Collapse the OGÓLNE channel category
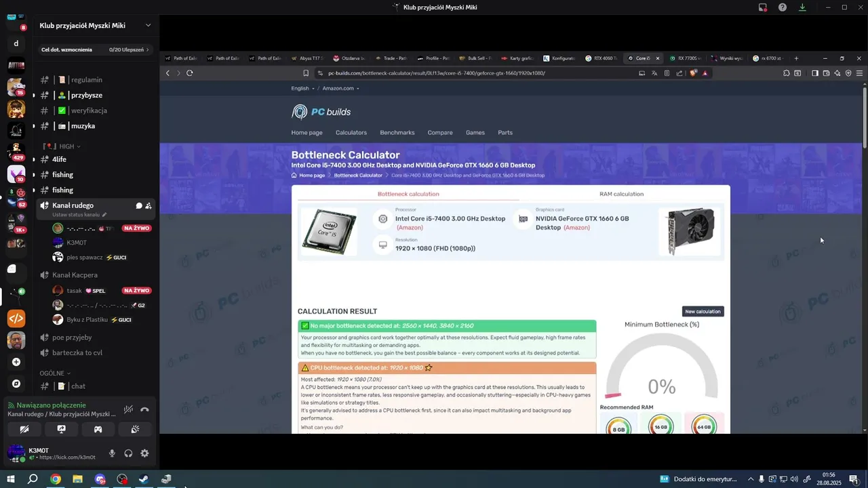This screenshot has height=488, width=868. click(54, 373)
